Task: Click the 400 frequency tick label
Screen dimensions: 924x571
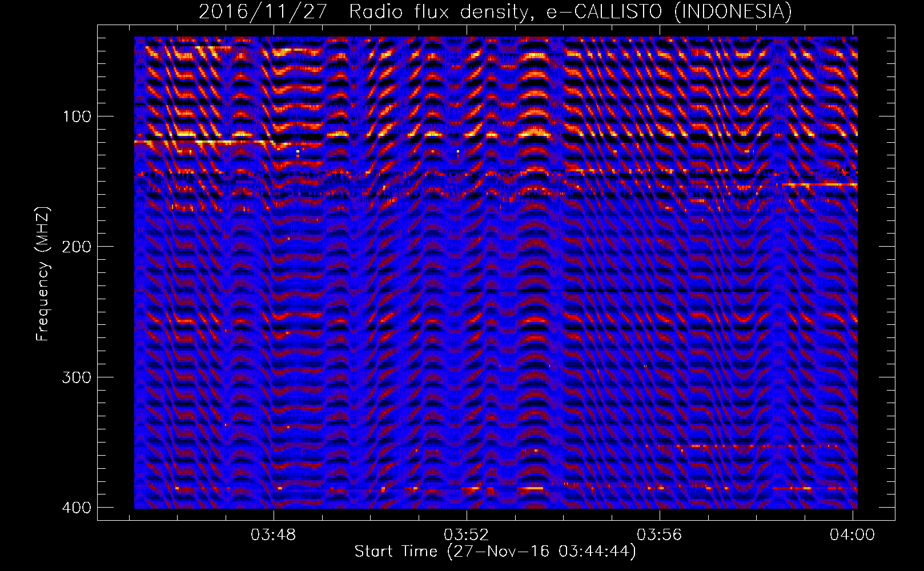Action: pyautogui.click(x=77, y=507)
